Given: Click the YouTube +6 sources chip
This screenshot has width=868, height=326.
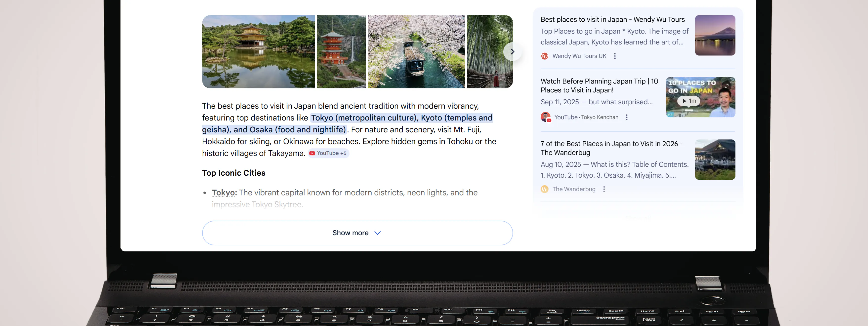Looking at the screenshot, I should tap(328, 153).
